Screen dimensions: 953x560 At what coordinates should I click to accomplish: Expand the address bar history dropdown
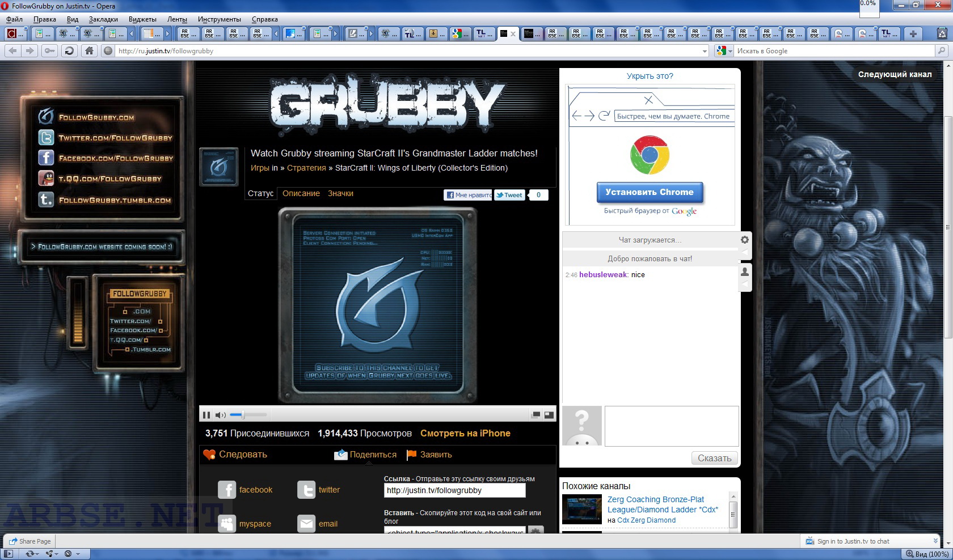705,51
